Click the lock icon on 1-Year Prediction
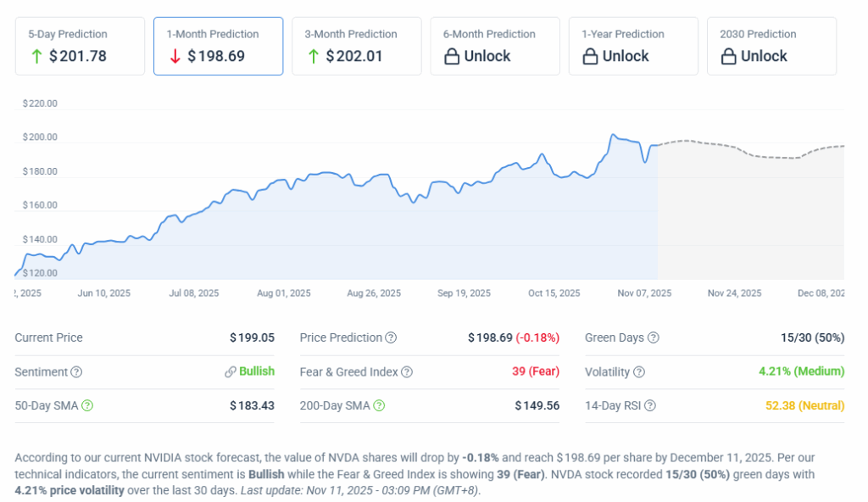Screen dimensions: 868x502 pos(590,57)
